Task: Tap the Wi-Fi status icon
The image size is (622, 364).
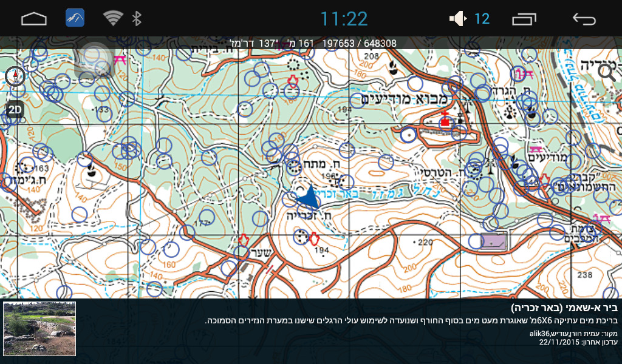Action: tap(112, 18)
